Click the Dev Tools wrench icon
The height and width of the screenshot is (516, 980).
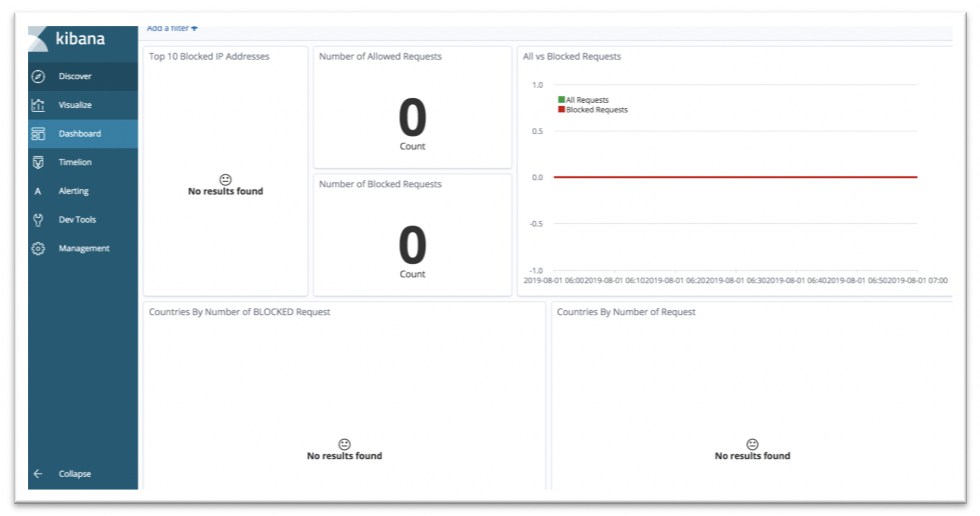(38, 220)
